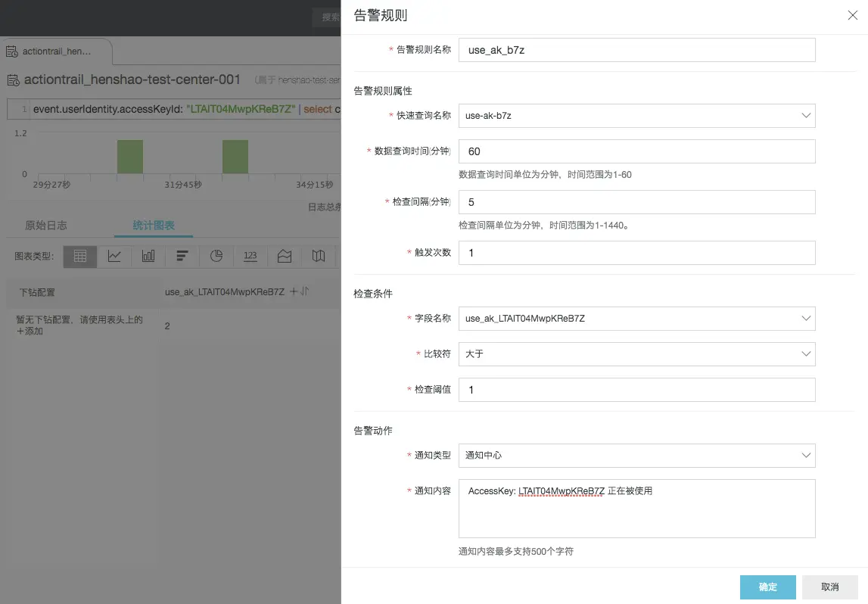Click the 搜索 button in the top bar
The width and height of the screenshot is (868, 604).
coord(327,17)
